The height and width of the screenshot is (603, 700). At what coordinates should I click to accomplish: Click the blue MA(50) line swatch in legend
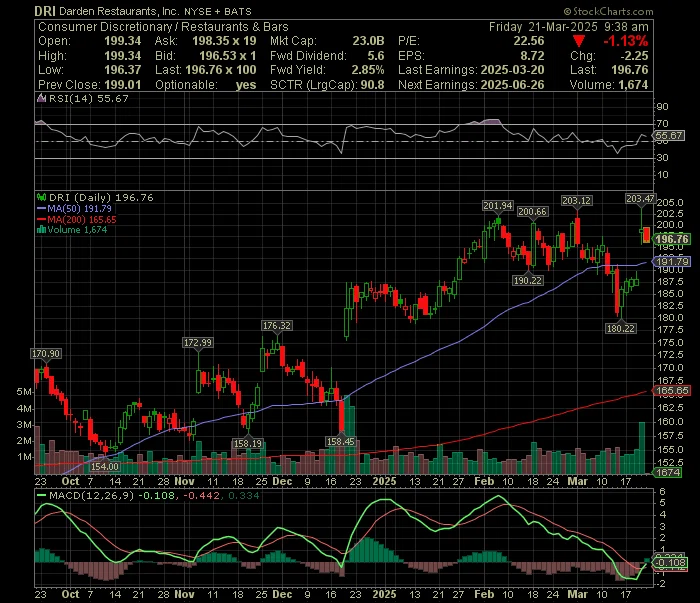(42, 208)
